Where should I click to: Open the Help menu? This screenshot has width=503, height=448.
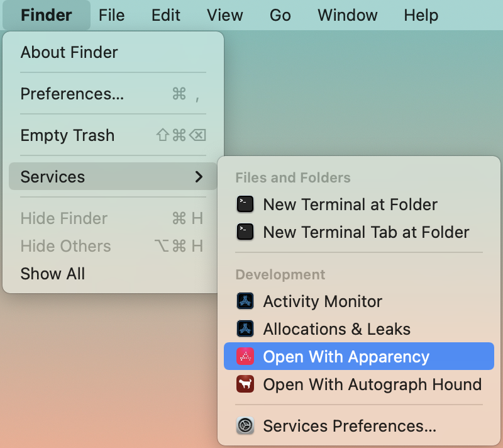pyautogui.click(x=421, y=15)
